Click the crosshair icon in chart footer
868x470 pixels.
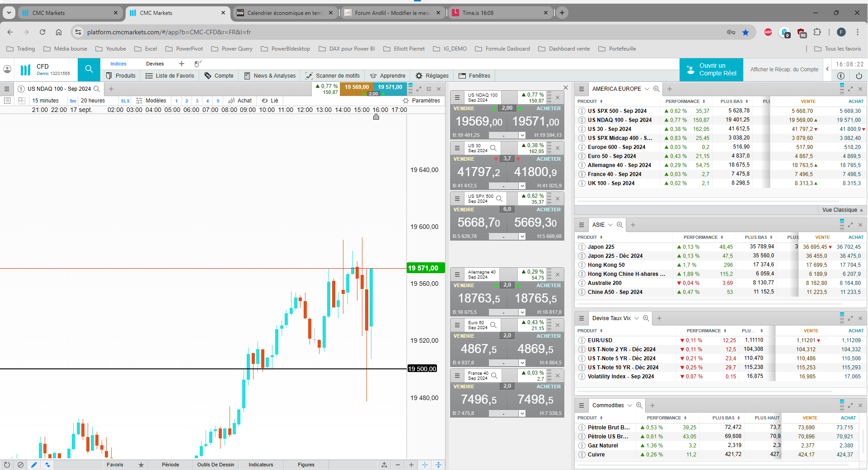(425, 465)
